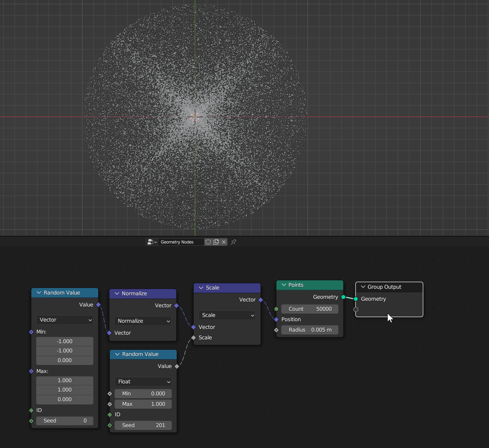Image resolution: width=489 pixels, height=448 pixels.
Task: Click the duplicate node group icon
Action: [216, 242]
